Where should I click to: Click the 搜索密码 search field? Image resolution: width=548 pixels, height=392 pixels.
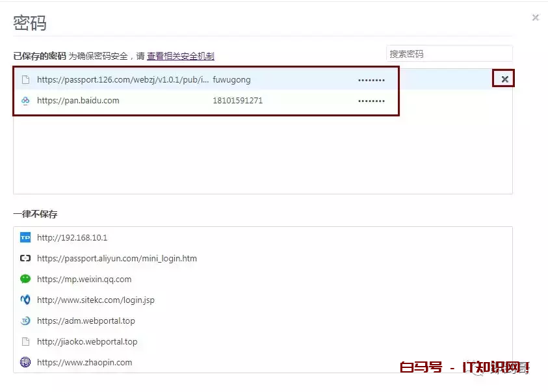[449, 54]
